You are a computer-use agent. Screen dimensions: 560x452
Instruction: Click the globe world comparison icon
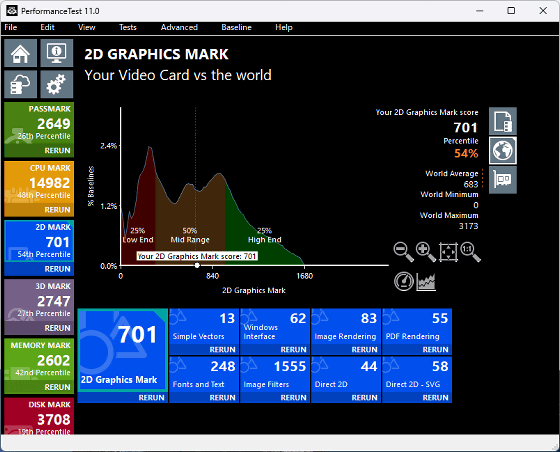coord(502,150)
